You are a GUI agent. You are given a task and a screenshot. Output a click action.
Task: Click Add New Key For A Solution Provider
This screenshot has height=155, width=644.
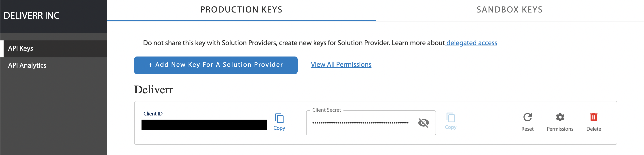coord(216,65)
